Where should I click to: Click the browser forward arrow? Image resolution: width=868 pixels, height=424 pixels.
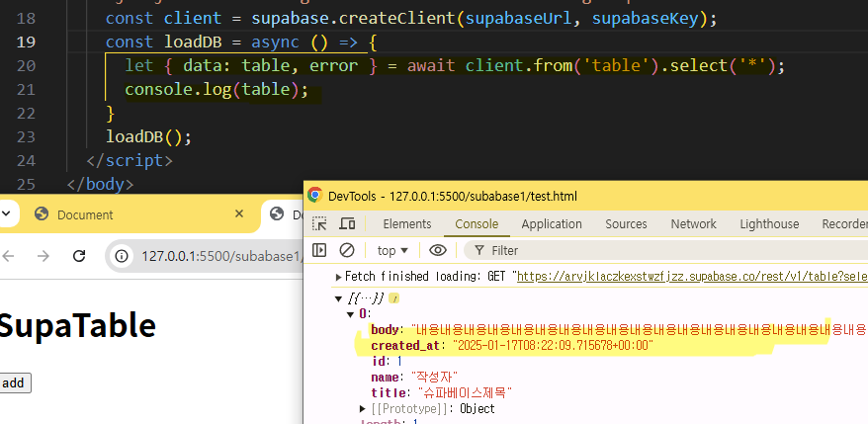[43, 256]
